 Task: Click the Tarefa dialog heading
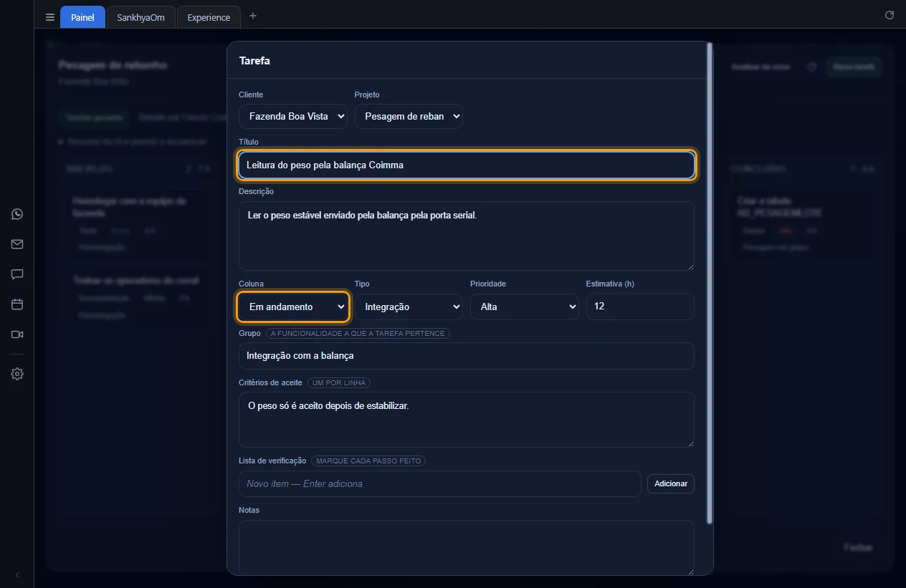[x=254, y=61]
